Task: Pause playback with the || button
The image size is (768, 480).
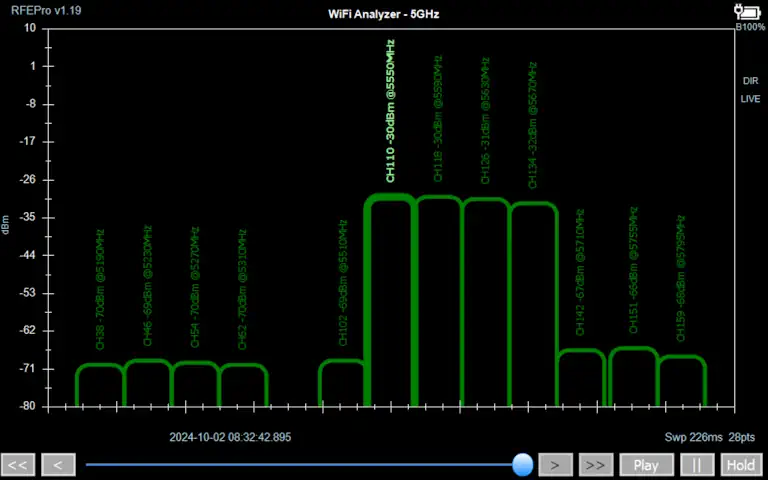Action: (x=697, y=465)
